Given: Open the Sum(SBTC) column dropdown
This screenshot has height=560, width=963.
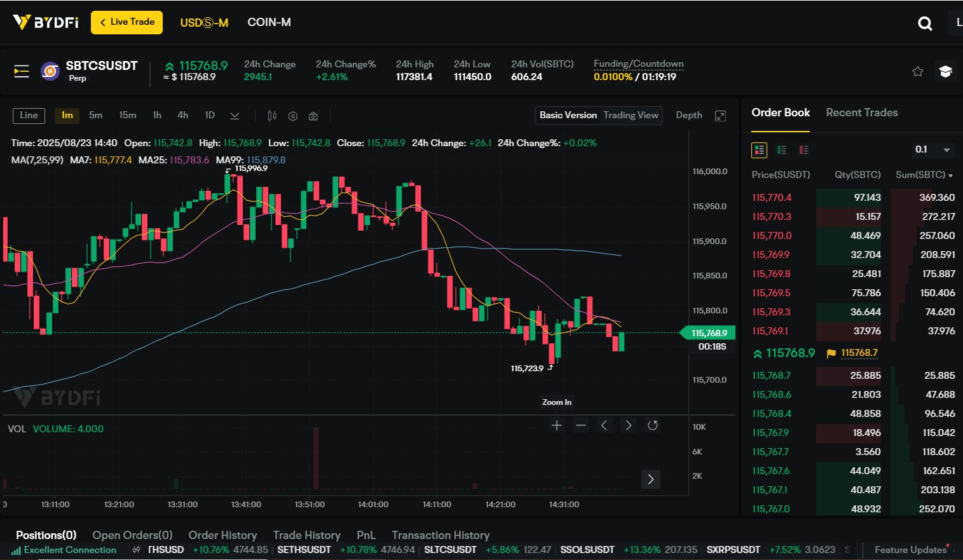Looking at the screenshot, I should point(950,175).
